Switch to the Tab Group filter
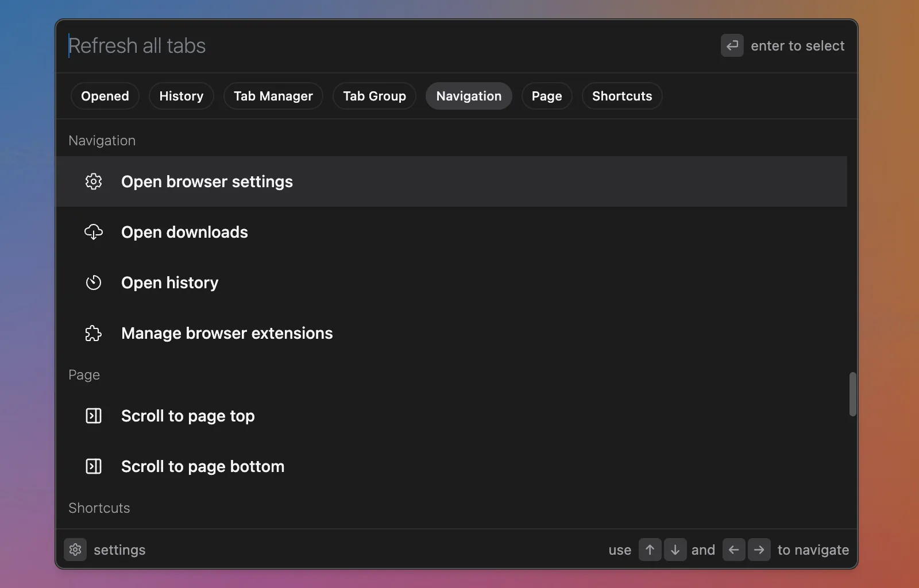The height and width of the screenshot is (588, 919). (374, 96)
